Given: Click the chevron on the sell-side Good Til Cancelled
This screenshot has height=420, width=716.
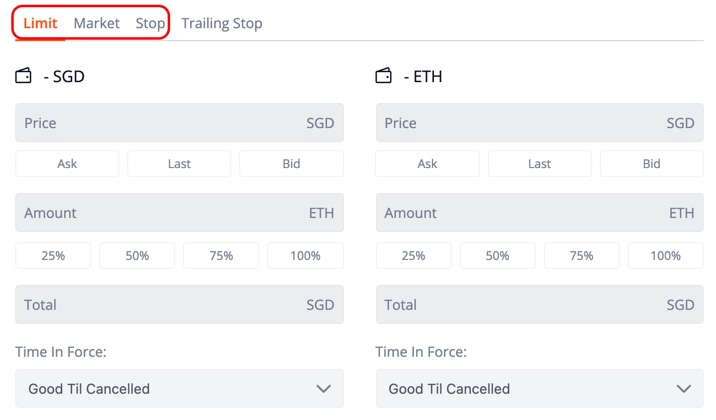Looking at the screenshot, I should pyautogui.click(x=684, y=389).
